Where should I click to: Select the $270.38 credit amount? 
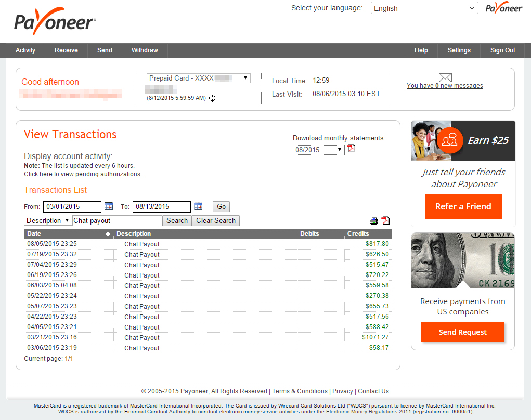click(377, 296)
